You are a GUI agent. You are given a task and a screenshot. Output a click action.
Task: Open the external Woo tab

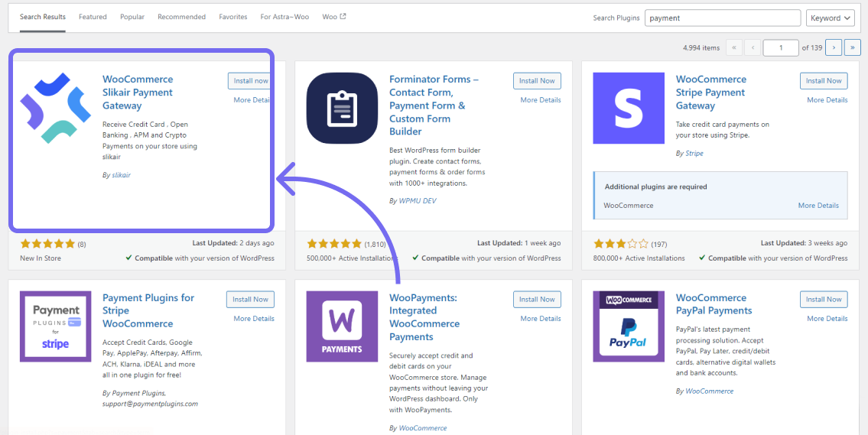(x=333, y=17)
